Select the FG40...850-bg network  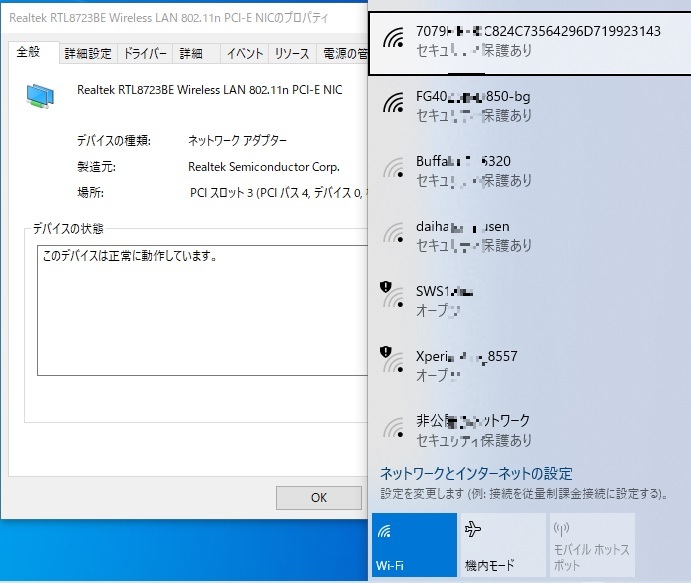pyautogui.click(x=530, y=106)
